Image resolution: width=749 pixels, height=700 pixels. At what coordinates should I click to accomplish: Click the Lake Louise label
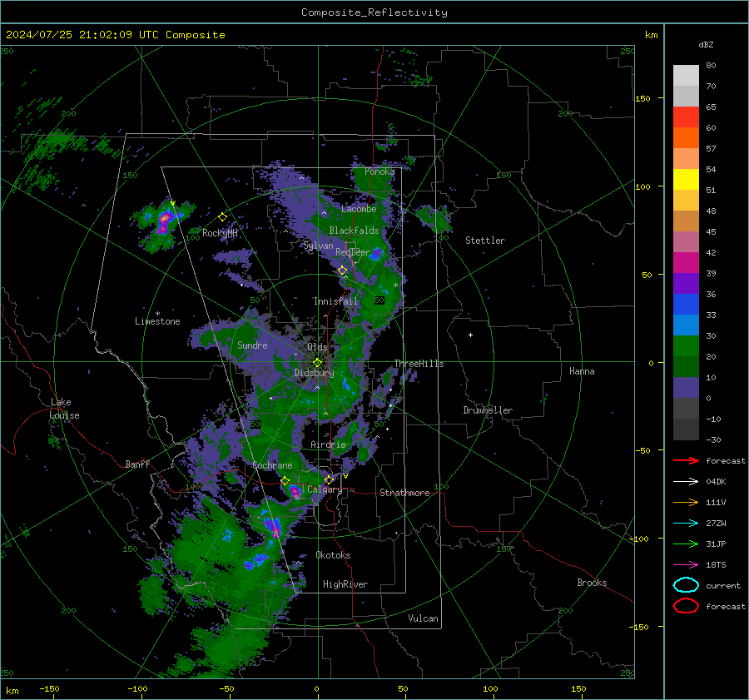[65, 409]
